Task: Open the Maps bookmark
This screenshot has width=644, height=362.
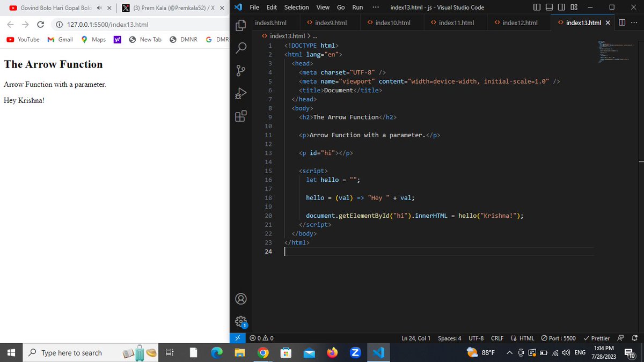Action: [x=93, y=40]
